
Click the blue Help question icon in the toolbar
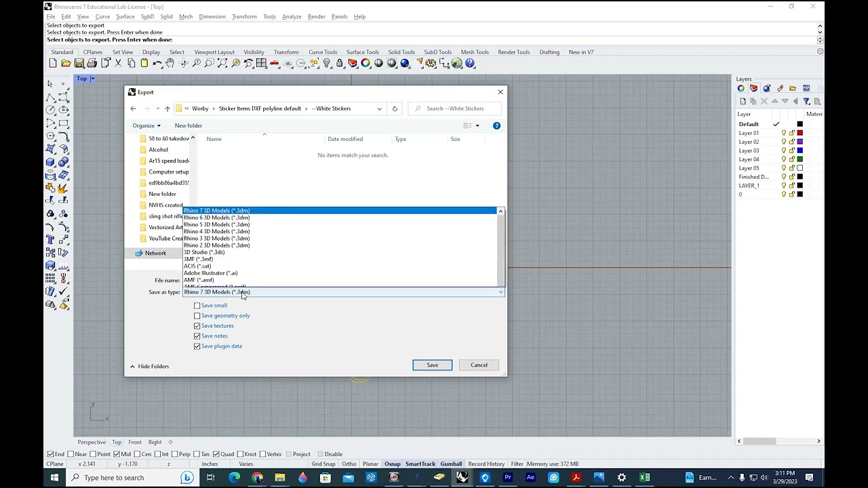(470, 63)
